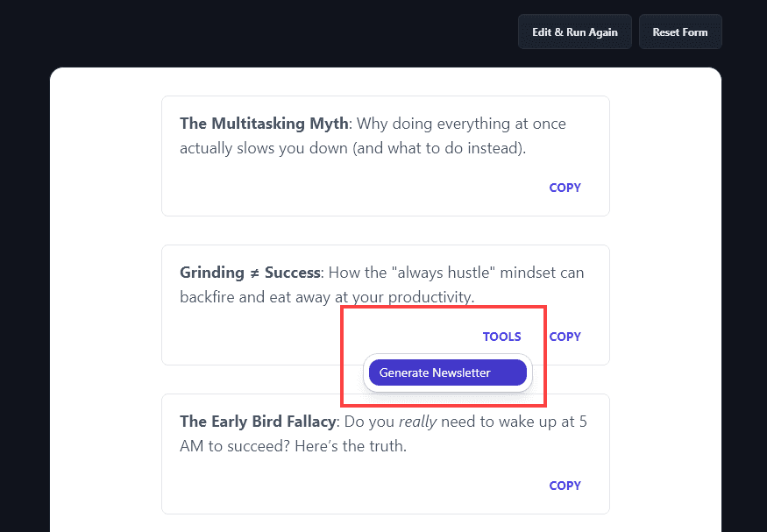Click the COPY link below Generate Newsletter popup

click(565, 337)
